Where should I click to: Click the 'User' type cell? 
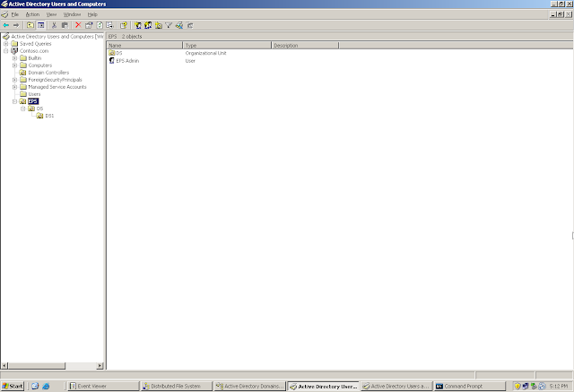point(190,61)
